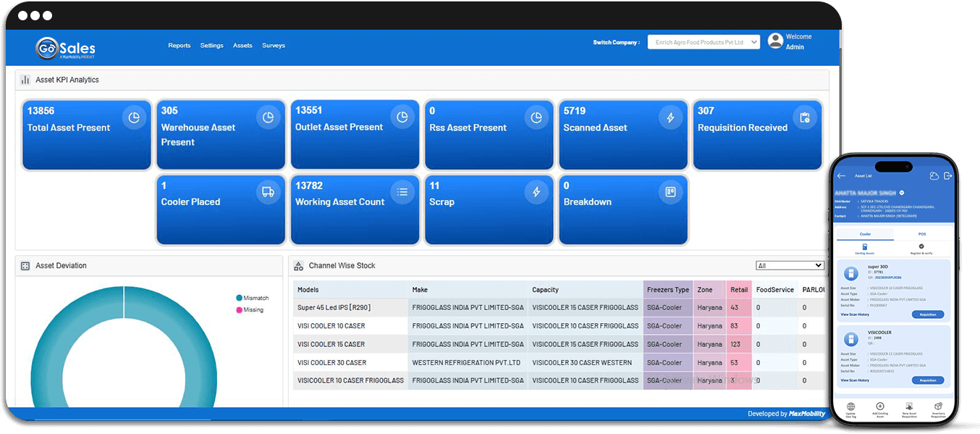The image size is (980, 434).
Task: Tap Requisition button on super 30D card
Action: point(928,314)
